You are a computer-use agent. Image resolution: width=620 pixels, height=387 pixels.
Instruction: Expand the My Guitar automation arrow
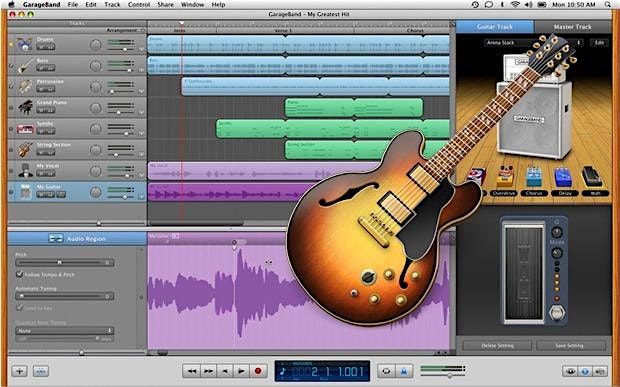pos(141,197)
